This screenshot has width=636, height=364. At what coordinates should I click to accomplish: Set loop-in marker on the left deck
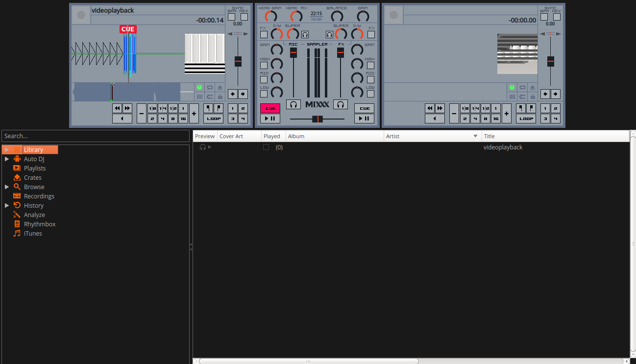(x=208, y=108)
